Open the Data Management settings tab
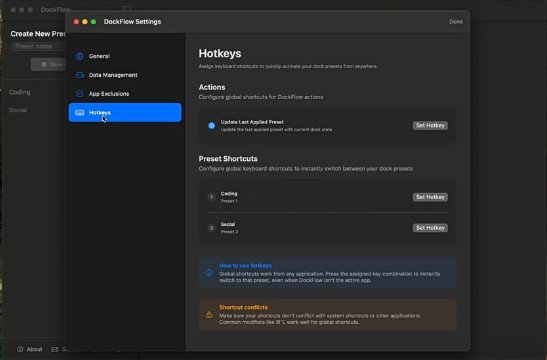 point(125,75)
